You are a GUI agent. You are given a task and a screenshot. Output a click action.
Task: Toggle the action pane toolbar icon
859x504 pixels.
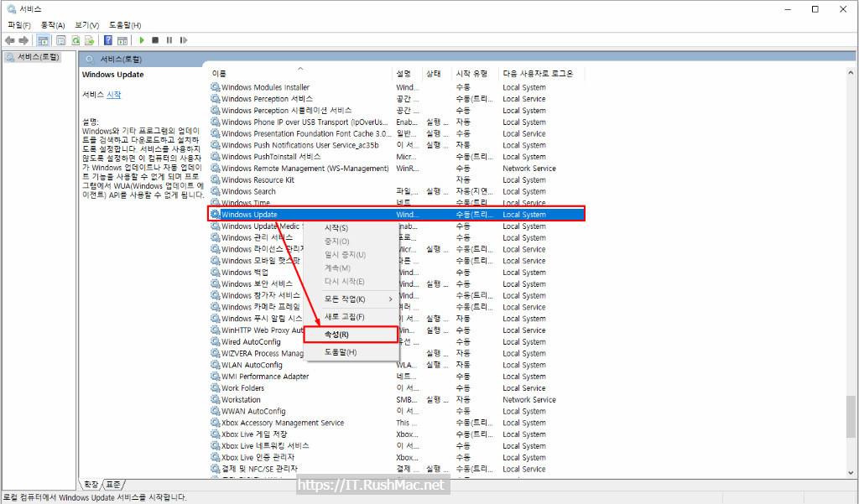(x=122, y=40)
